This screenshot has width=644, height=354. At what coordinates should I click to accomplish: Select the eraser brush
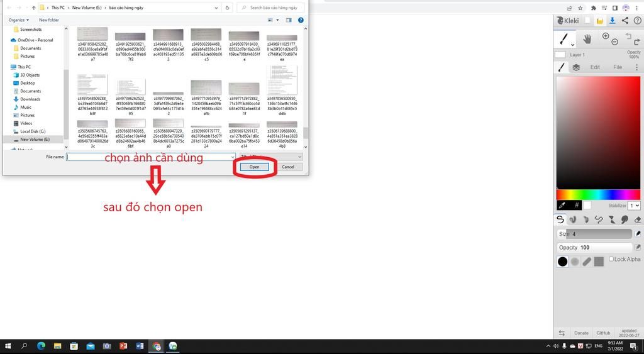tap(638, 219)
